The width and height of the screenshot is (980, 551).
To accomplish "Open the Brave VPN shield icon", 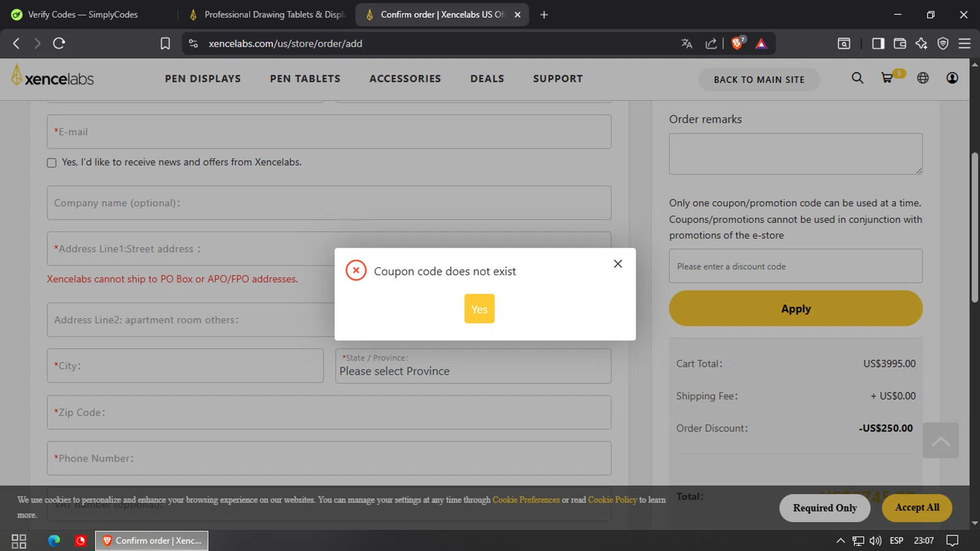I will [x=943, y=43].
